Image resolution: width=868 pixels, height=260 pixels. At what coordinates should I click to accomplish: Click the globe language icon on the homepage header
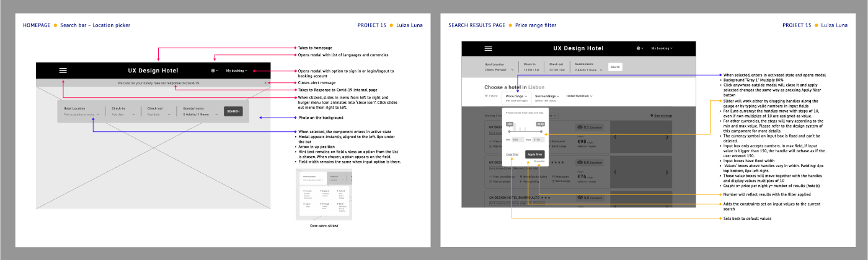point(213,71)
